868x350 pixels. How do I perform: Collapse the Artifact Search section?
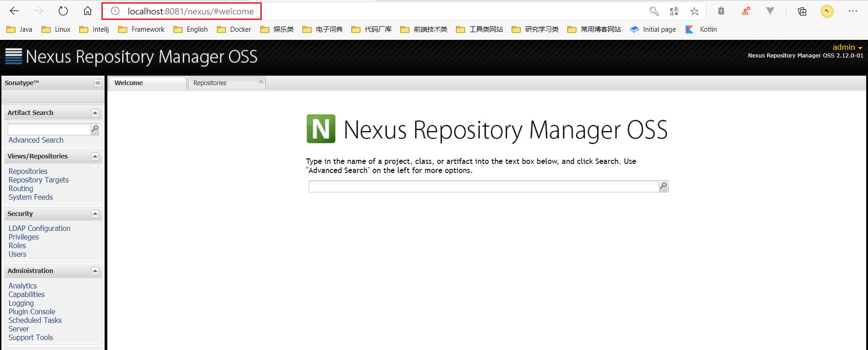click(95, 113)
